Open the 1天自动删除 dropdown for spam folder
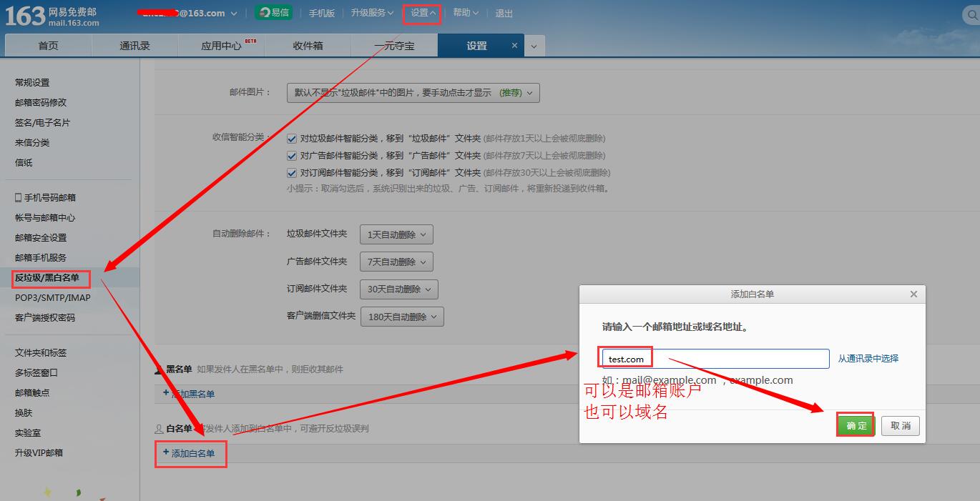This screenshot has width=980, height=501. tap(396, 234)
